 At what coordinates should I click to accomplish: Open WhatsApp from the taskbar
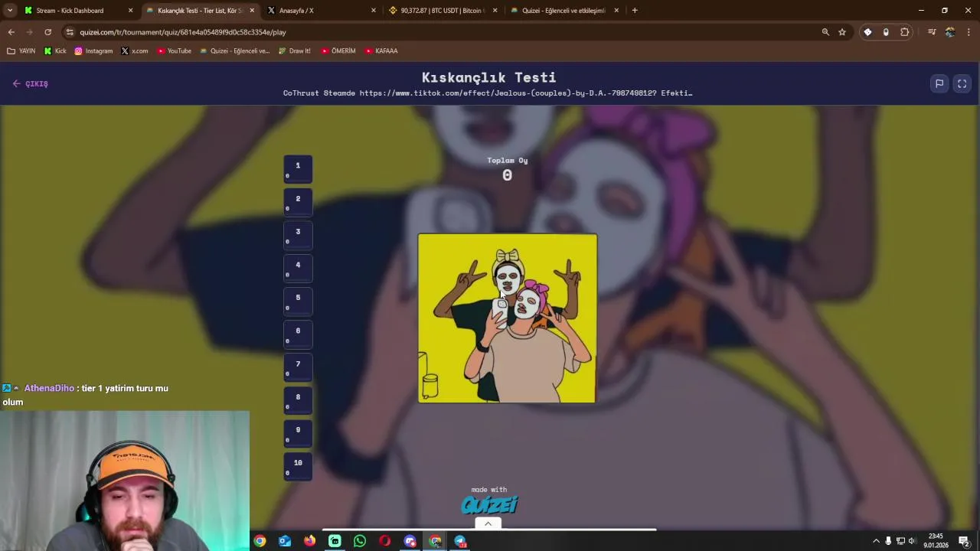click(360, 541)
